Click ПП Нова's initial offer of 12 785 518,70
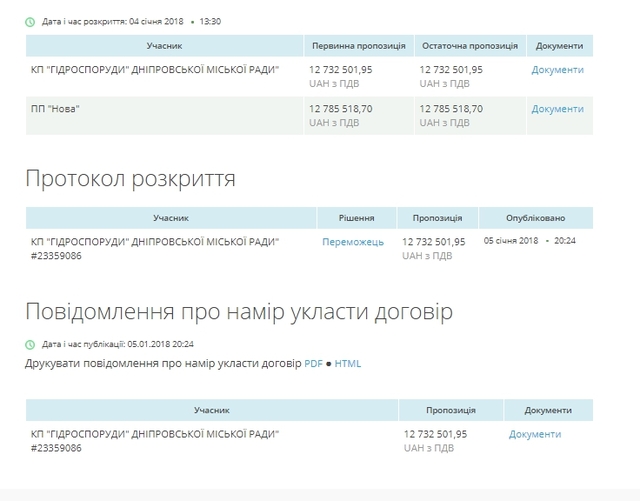Screen dimensions: 640x501 click(x=340, y=109)
